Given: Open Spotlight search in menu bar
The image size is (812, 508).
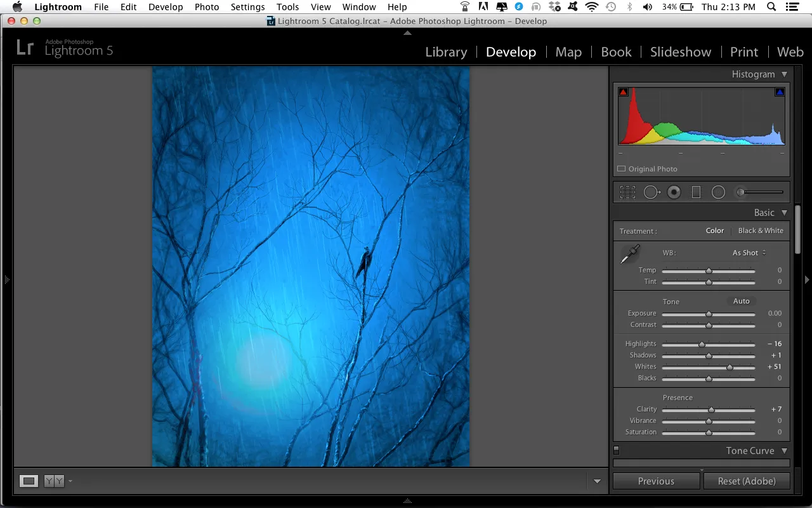Looking at the screenshot, I should [x=772, y=7].
